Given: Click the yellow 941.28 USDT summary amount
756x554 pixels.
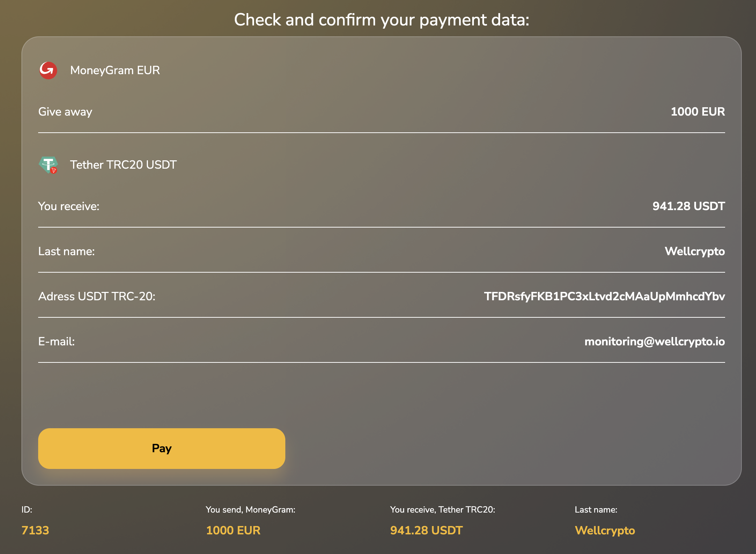Looking at the screenshot, I should tap(426, 530).
